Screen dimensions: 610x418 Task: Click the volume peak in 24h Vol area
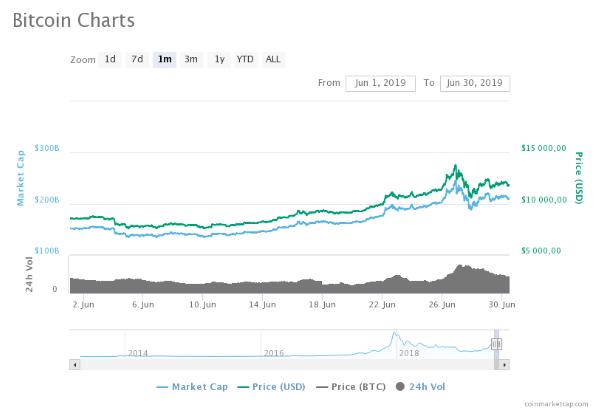coord(460,267)
